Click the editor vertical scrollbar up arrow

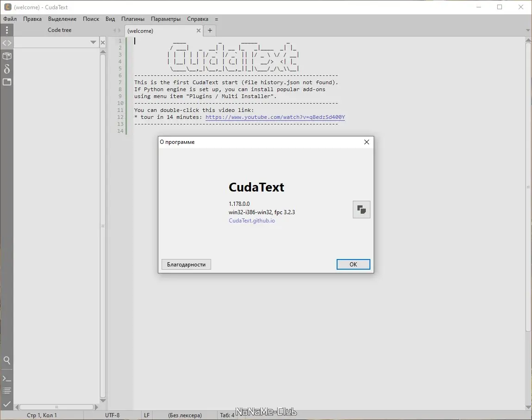click(x=528, y=40)
